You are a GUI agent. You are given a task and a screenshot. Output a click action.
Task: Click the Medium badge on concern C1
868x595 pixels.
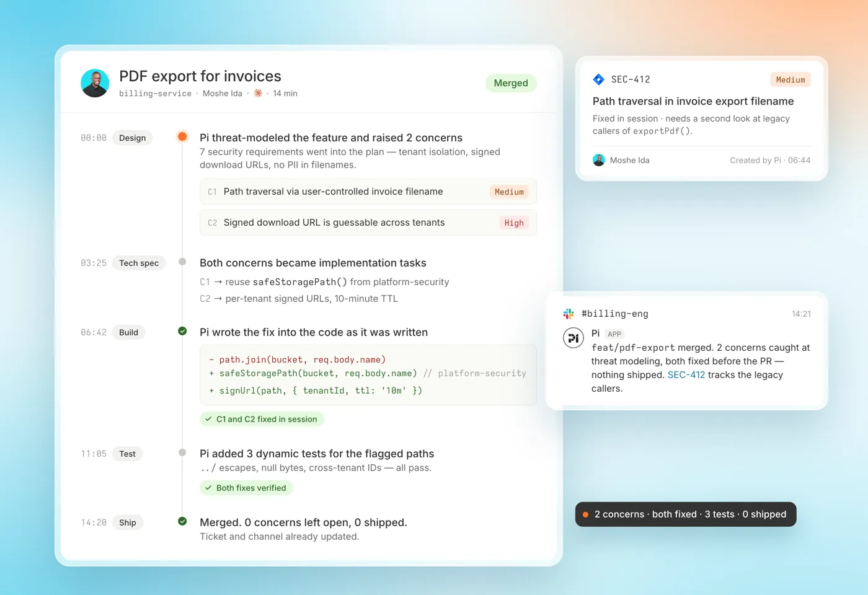tap(509, 192)
